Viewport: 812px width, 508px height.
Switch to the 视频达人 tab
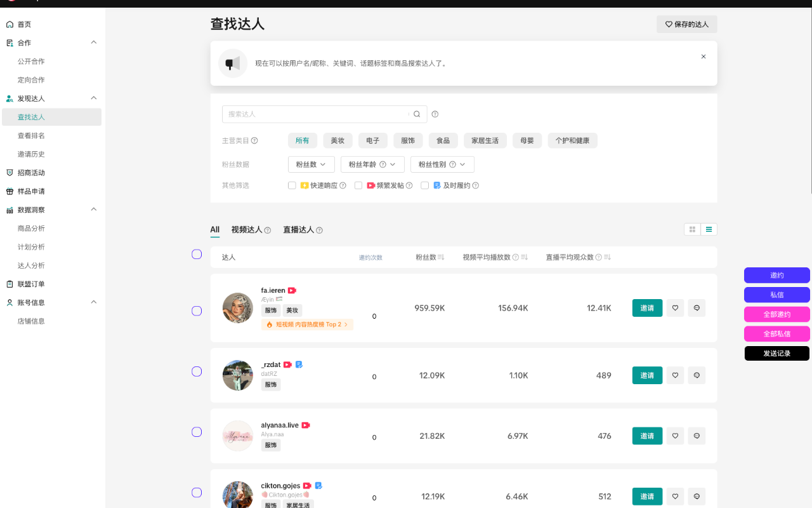[x=247, y=230]
